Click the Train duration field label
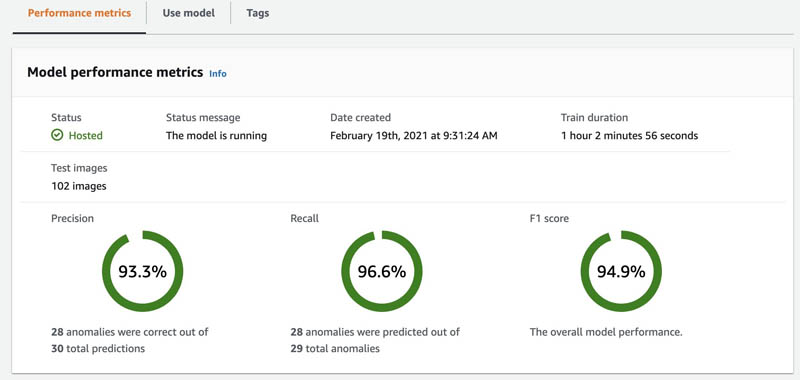The image size is (800, 380). tap(594, 117)
